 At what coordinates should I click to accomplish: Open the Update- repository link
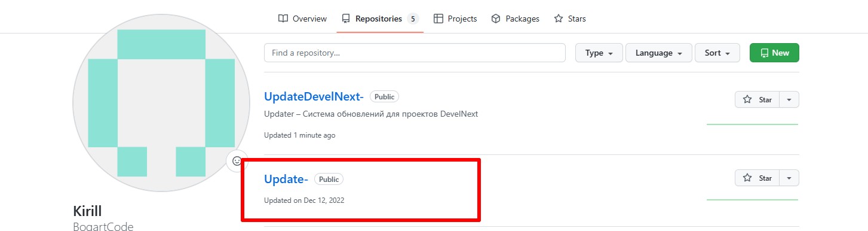tap(286, 179)
